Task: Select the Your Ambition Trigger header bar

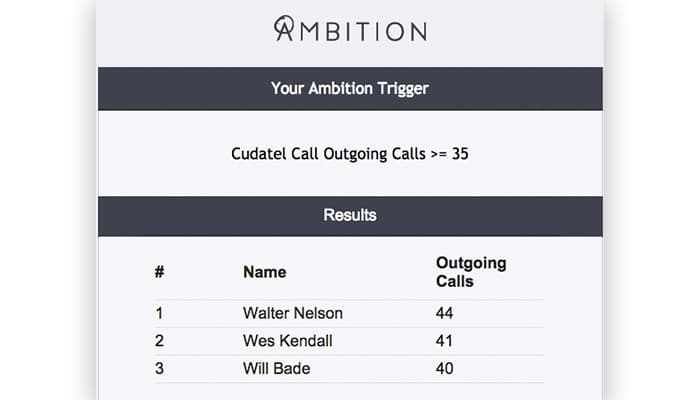Action: click(x=350, y=89)
